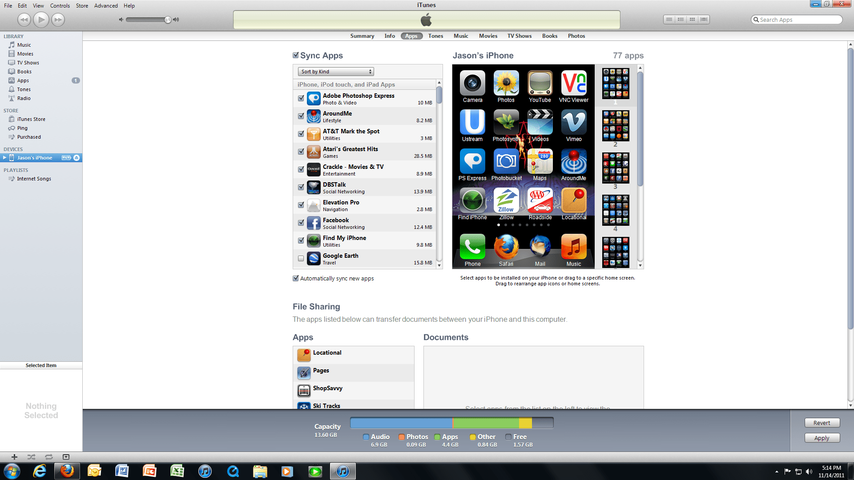
Task: Uncheck Atari's Greatest Hits checkbox
Action: point(301,151)
